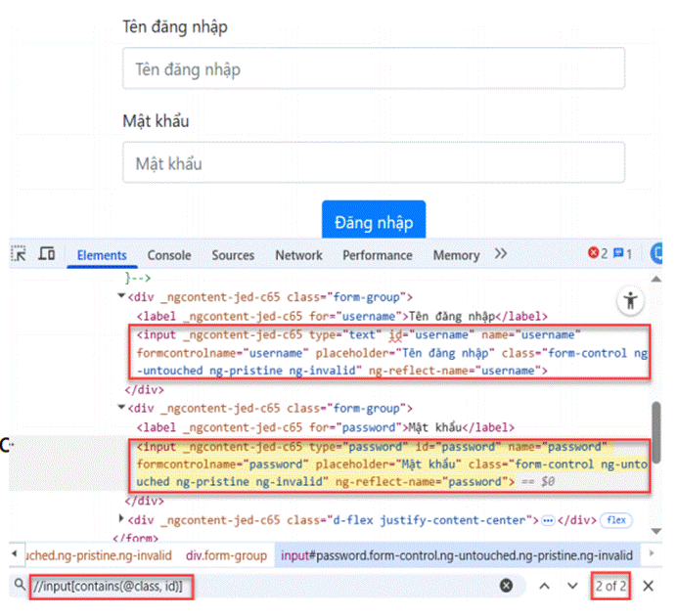Image resolution: width=677 pixels, height=616 pixels.
Task: Click the Đăng nhập button
Action: coord(374,222)
